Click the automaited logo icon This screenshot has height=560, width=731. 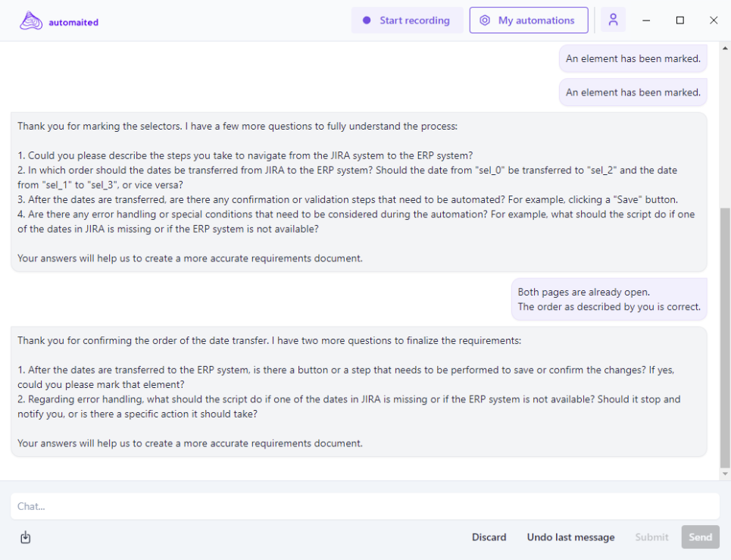tap(31, 21)
